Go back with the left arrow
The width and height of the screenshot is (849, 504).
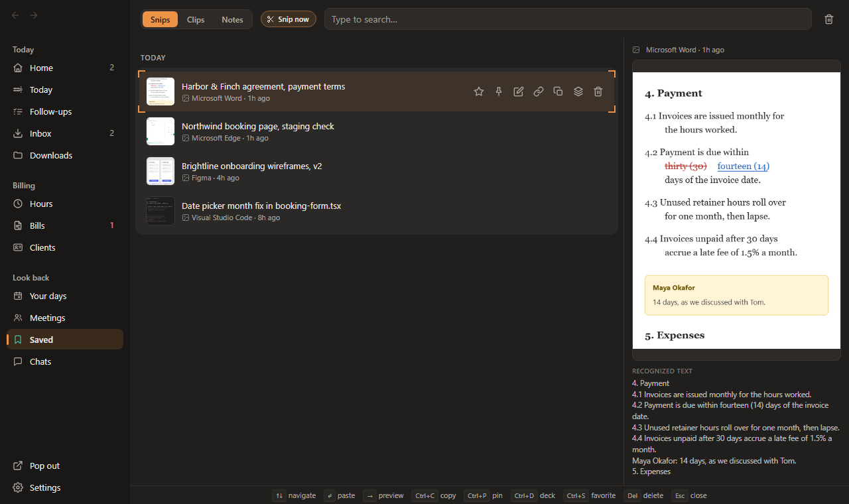tap(15, 15)
